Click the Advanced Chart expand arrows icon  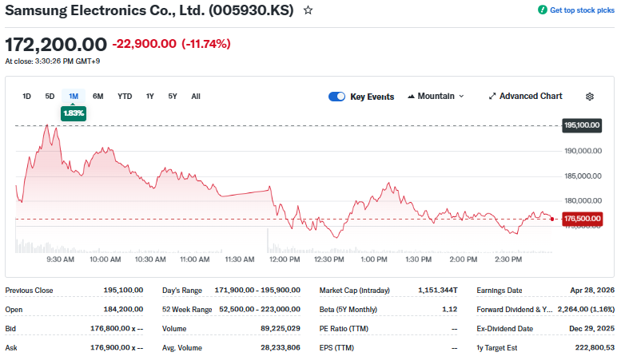492,97
